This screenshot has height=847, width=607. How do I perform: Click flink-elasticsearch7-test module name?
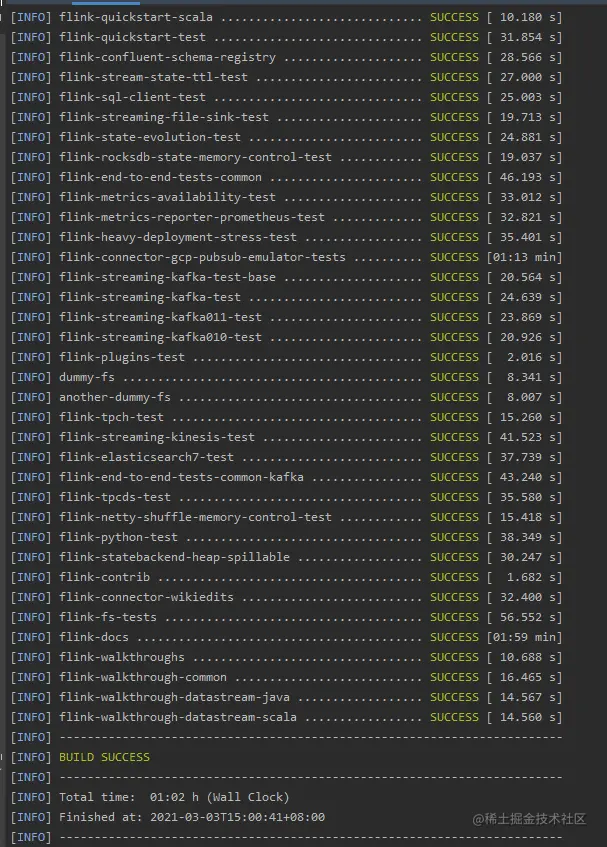146,457
